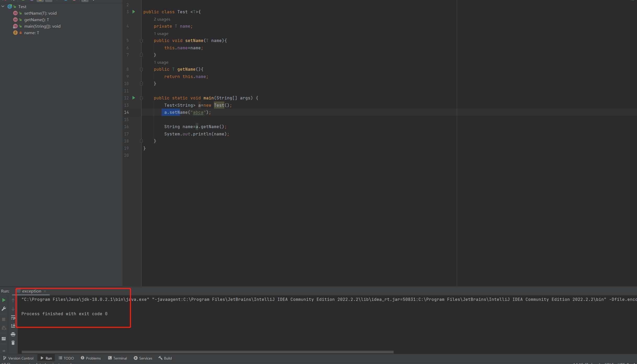Click the Down stack trace arrow
Screen dimensions: 637x364
point(13,309)
